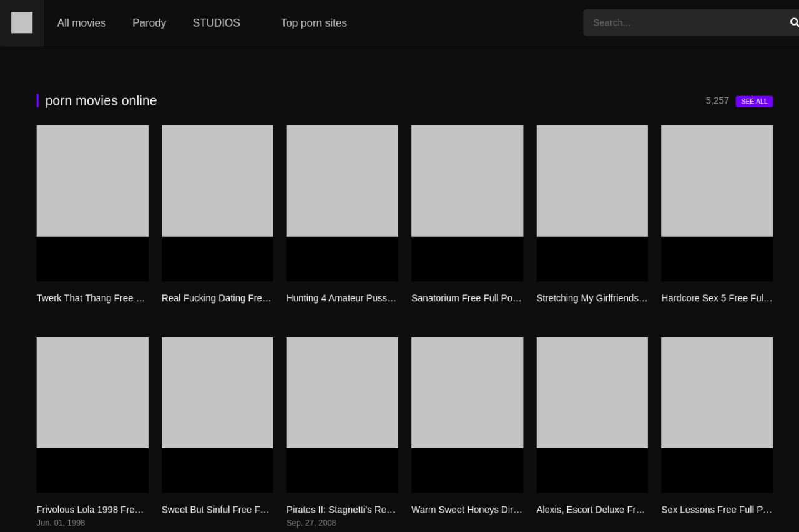The width and height of the screenshot is (799, 532).
Task: Open the Hunting 4 Amateur title link
Action: (341, 298)
